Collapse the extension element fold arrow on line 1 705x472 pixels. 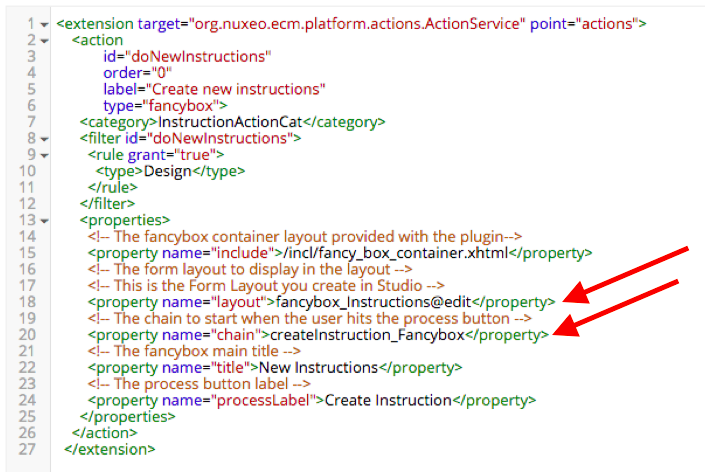pos(44,25)
